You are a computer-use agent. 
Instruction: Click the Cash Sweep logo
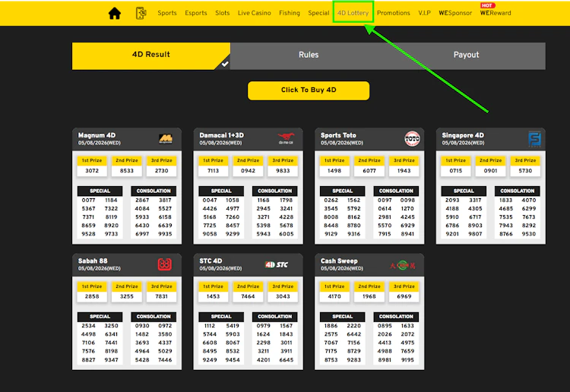402,265
